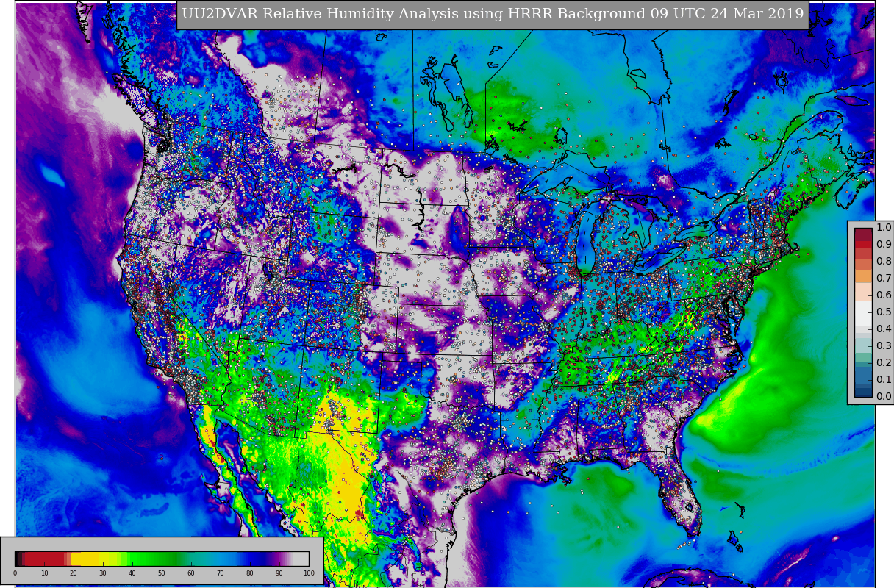Click the 80 tick on humidity colorbar

[x=250, y=573]
